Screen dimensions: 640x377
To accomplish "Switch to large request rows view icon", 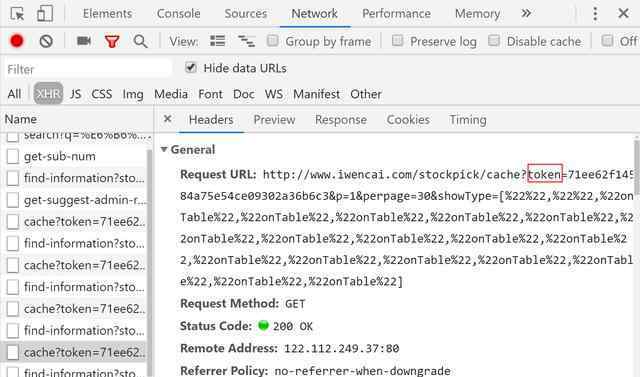I will (218, 41).
